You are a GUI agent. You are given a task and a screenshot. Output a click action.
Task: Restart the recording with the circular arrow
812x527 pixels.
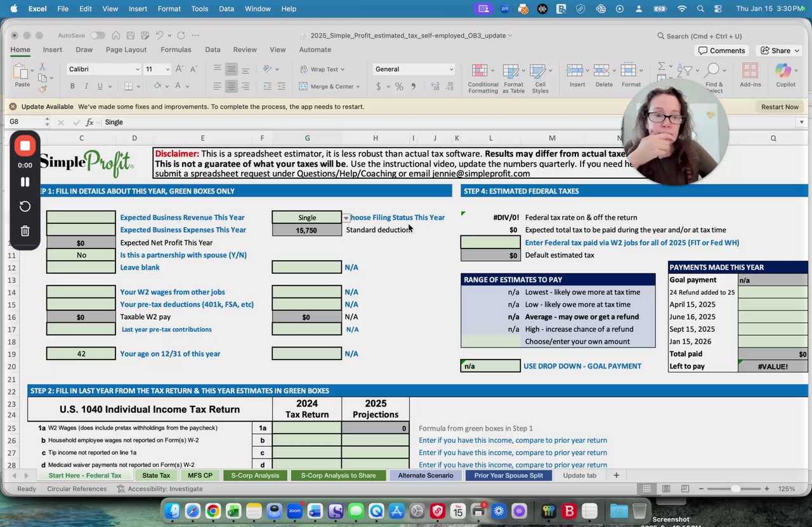point(25,206)
